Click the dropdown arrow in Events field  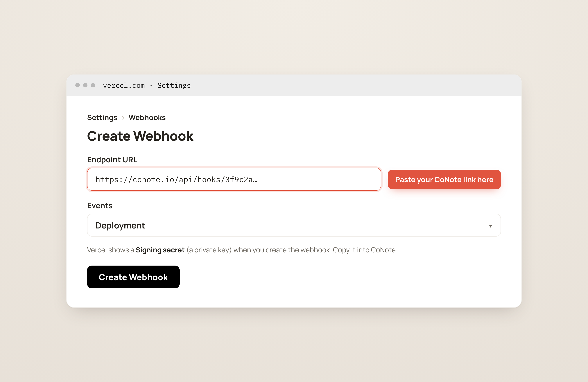click(490, 226)
